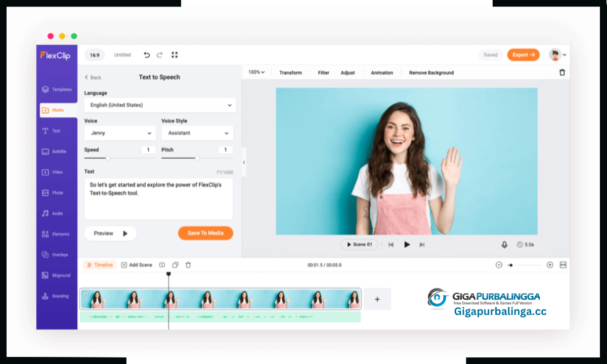Click the timeline playhead marker
The image size is (607, 364).
tap(168, 274)
